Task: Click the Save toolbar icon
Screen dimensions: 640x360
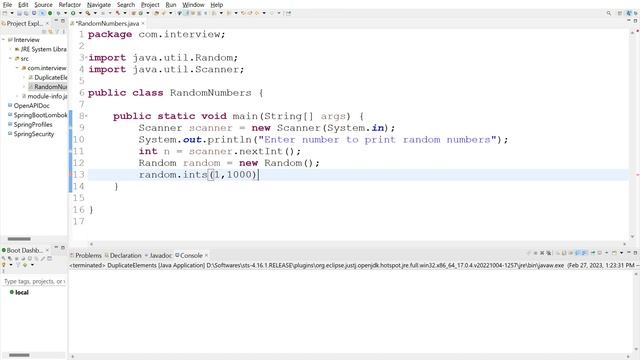Action: 19,13
